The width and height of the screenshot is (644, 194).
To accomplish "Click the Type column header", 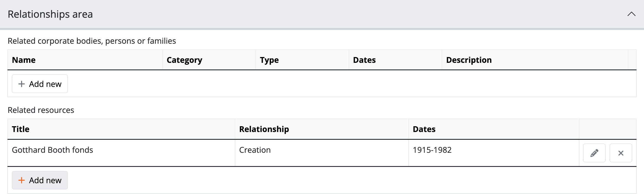I will tap(269, 60).
